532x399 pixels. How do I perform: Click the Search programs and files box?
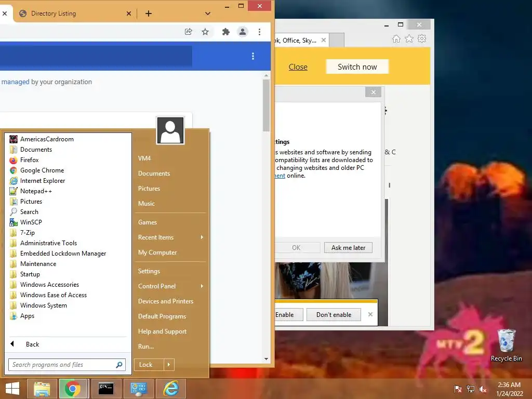tap(67, 365)
